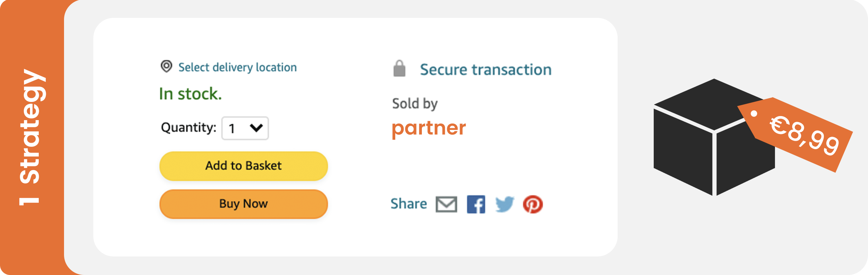Image resolution: width=868 pixels, height=275 pixels.
Task: Click the In stock. status text
Action: (x=190, y=94)
